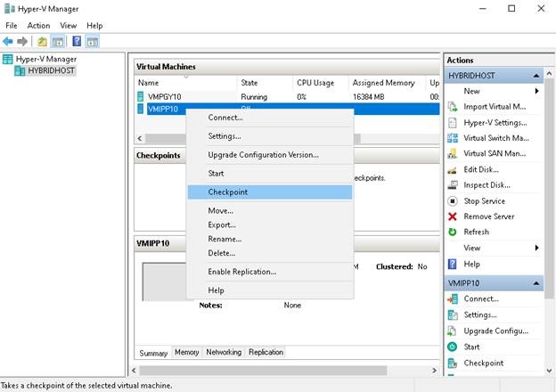
Task: Click the Actions pane scrollbar down arrow
Action: (549, 371)
